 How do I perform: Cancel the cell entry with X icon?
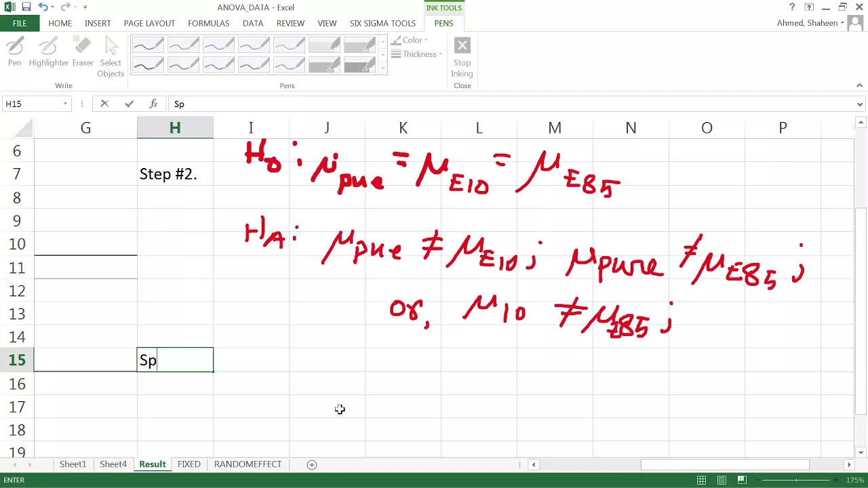pyautogui.click(x=104, y=104)
